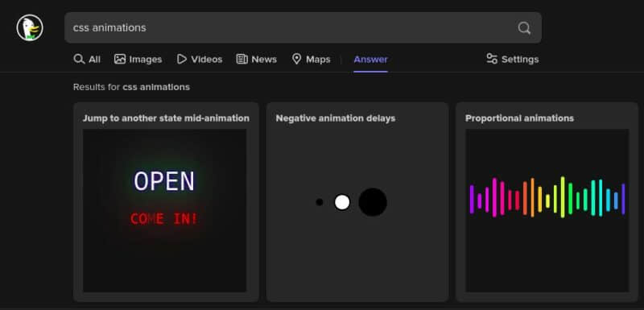Open the black and white circles preview

point(352,202)
